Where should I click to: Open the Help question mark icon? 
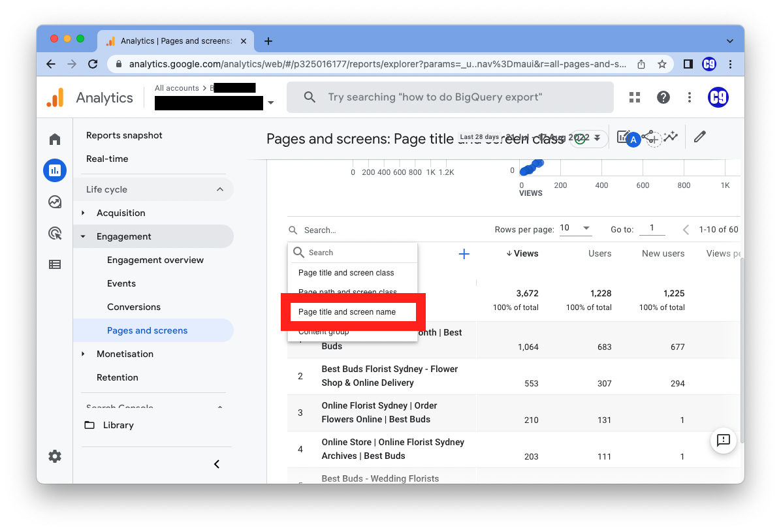click(663, 97)
